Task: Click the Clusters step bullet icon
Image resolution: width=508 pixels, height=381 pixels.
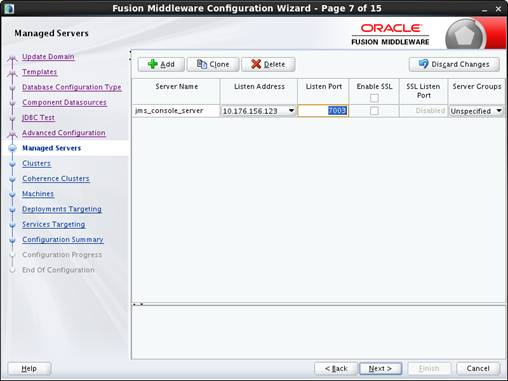Action: tap(13, 164)
